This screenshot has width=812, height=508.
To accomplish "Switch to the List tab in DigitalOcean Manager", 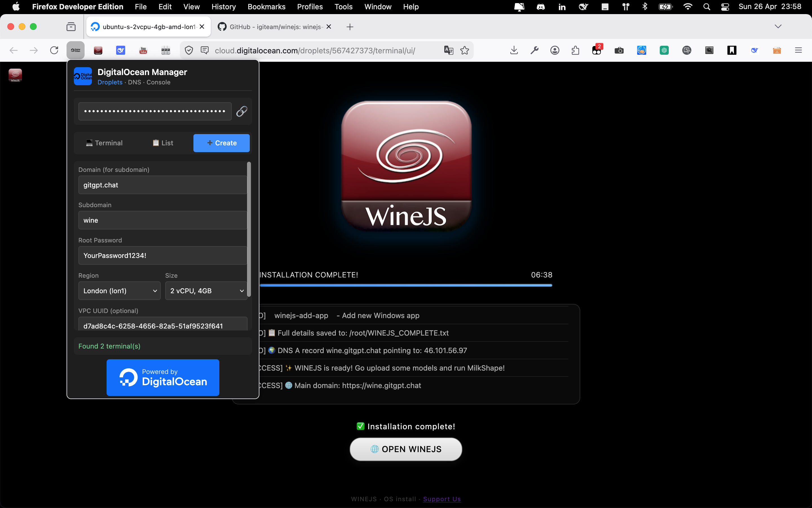I will click(x=163, y=143).
